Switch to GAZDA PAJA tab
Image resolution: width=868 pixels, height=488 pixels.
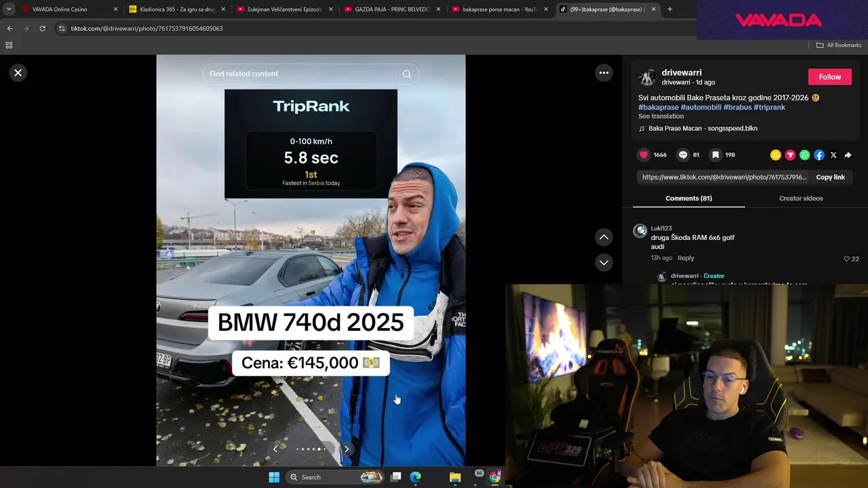393,9
